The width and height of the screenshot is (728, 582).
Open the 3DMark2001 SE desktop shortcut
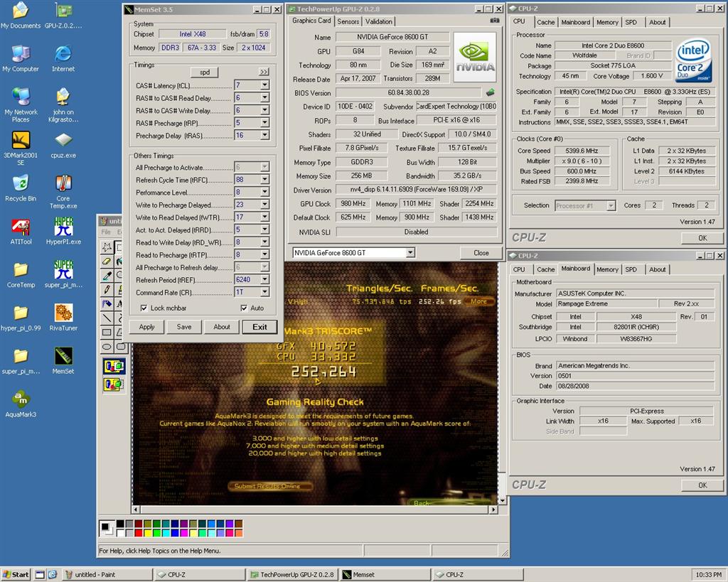coord(21,148)
